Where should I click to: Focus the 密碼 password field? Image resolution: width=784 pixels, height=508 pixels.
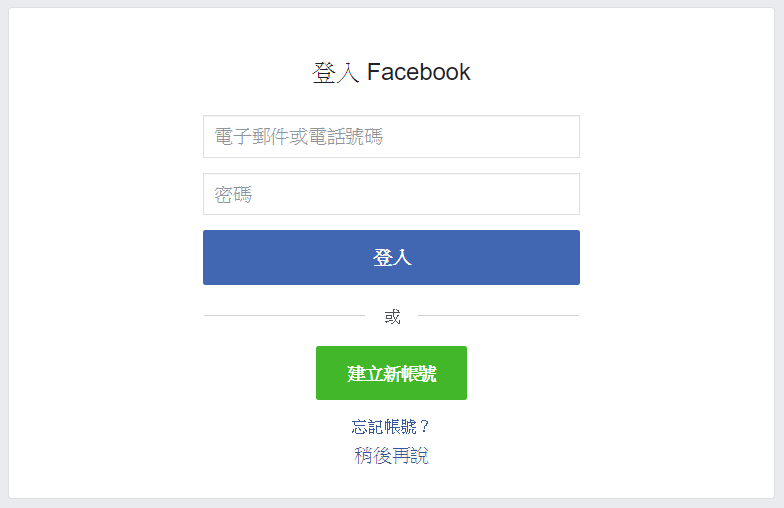coord(391,194)
